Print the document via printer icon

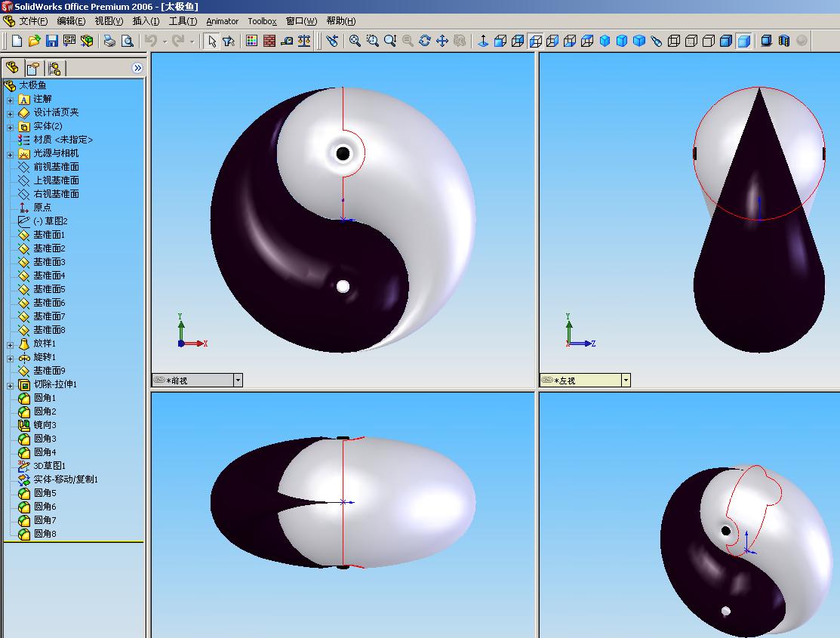point(110,41)
